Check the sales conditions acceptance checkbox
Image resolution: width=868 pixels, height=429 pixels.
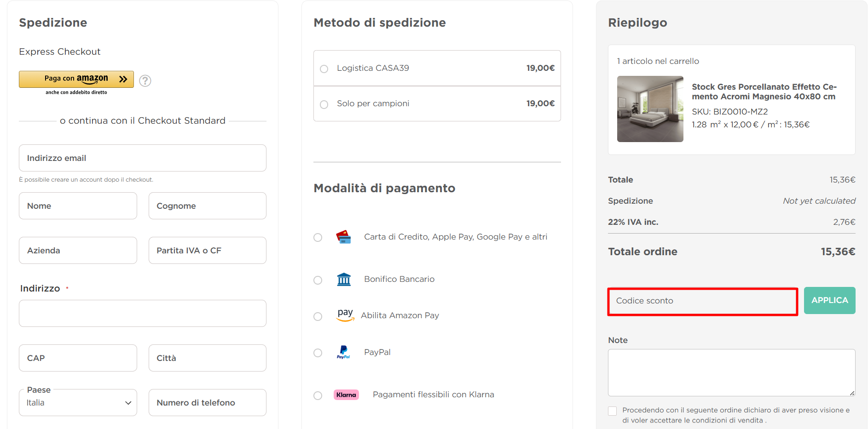coord(612,411)
